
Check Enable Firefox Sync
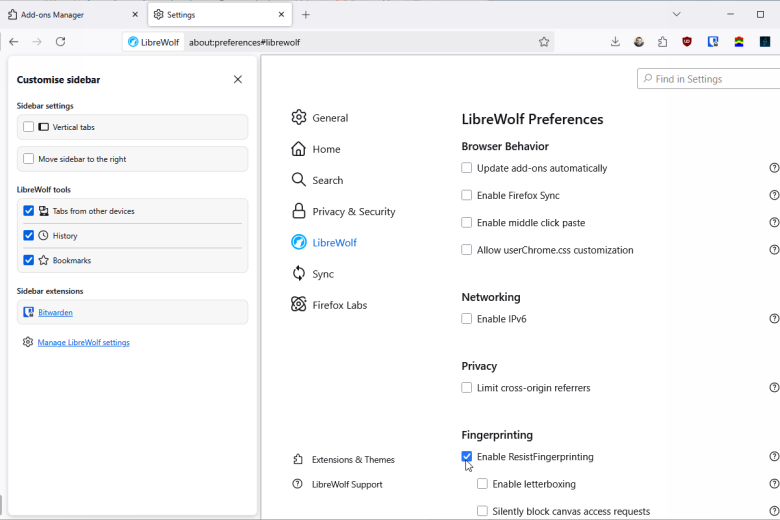tap(467, 195)
